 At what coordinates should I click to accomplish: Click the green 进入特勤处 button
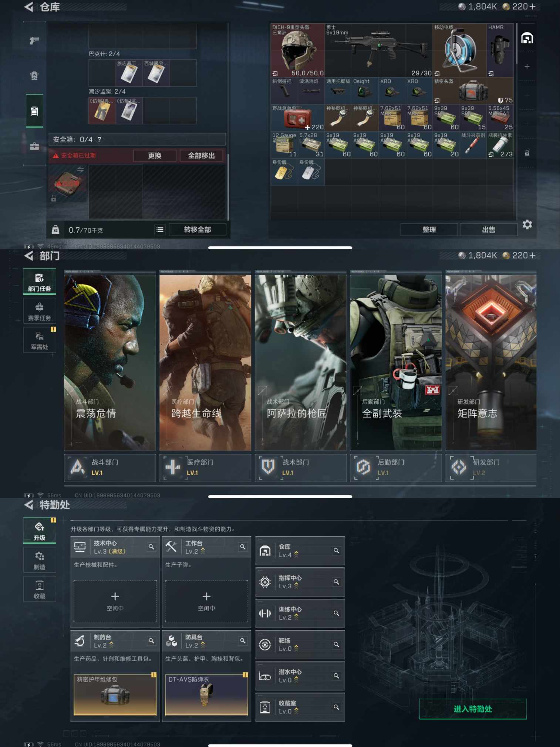click(473, 709)
